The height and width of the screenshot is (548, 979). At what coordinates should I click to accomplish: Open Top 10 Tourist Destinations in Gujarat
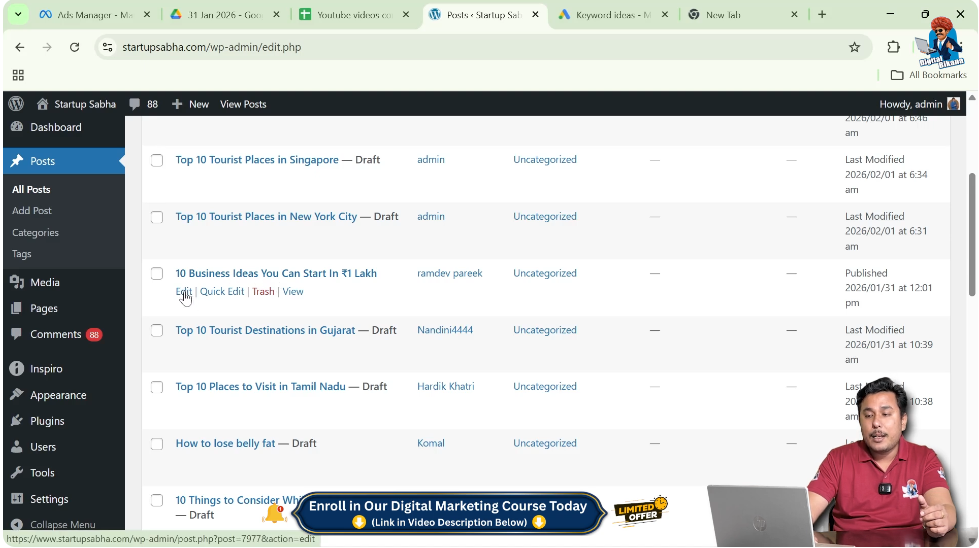[x=265, y=330]
